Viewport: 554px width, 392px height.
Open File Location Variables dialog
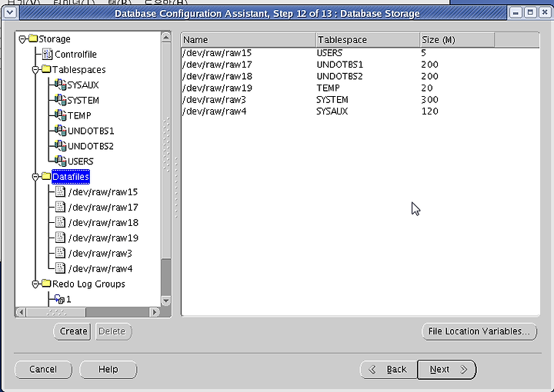(x=479, y=331)
